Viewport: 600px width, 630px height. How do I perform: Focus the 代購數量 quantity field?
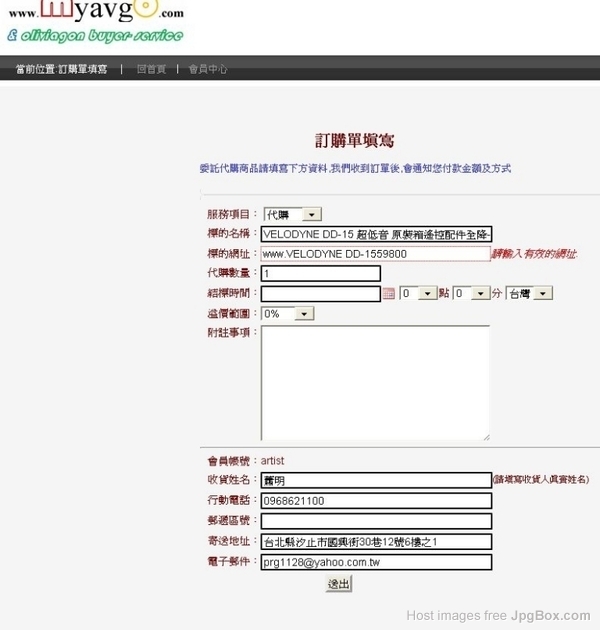point(320,274)
